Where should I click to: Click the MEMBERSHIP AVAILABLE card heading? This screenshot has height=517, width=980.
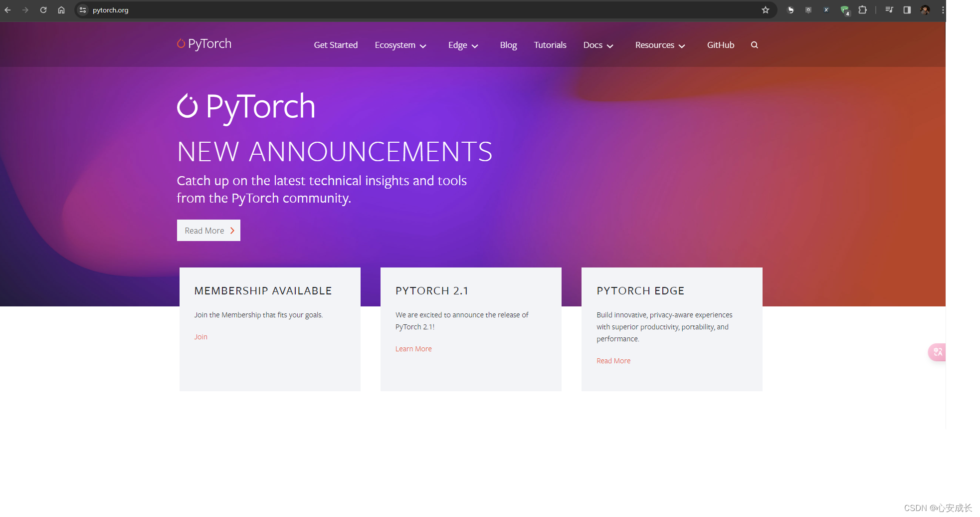pyautogui.click(x=263, y=291)
